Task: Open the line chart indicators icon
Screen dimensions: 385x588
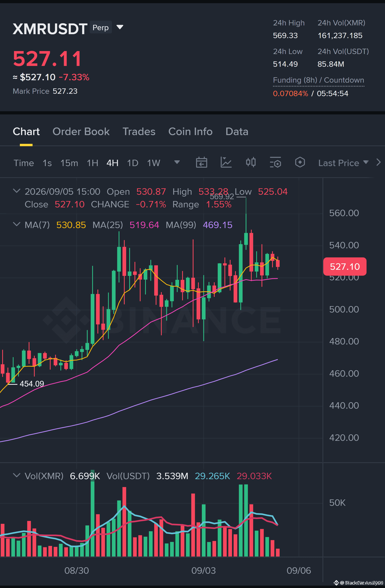Action: 226,162
